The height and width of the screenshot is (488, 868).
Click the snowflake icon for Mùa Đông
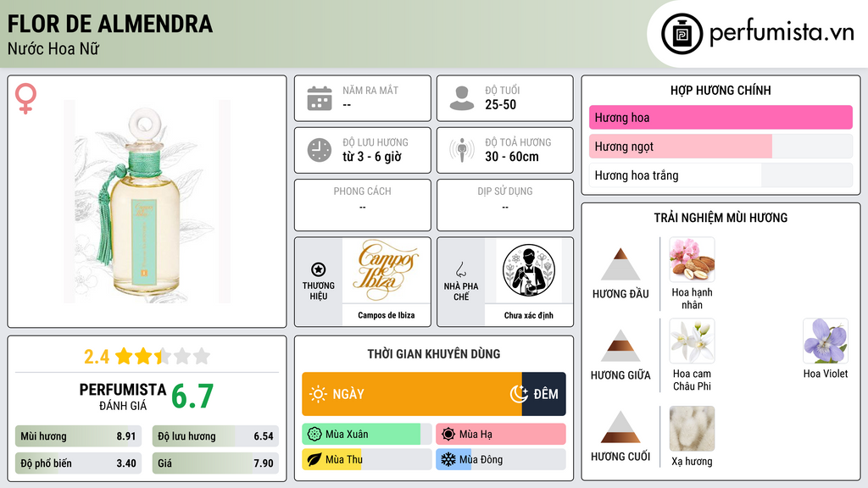(448, 459)
